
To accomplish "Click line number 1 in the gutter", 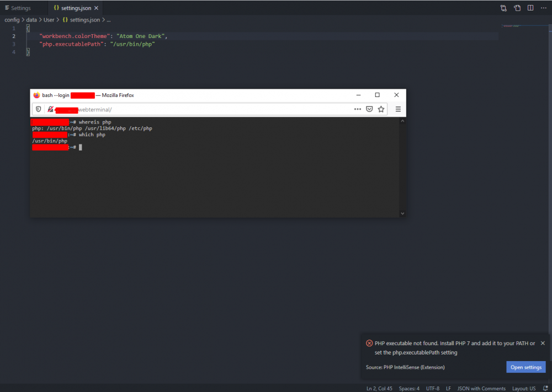I will 14,28.
